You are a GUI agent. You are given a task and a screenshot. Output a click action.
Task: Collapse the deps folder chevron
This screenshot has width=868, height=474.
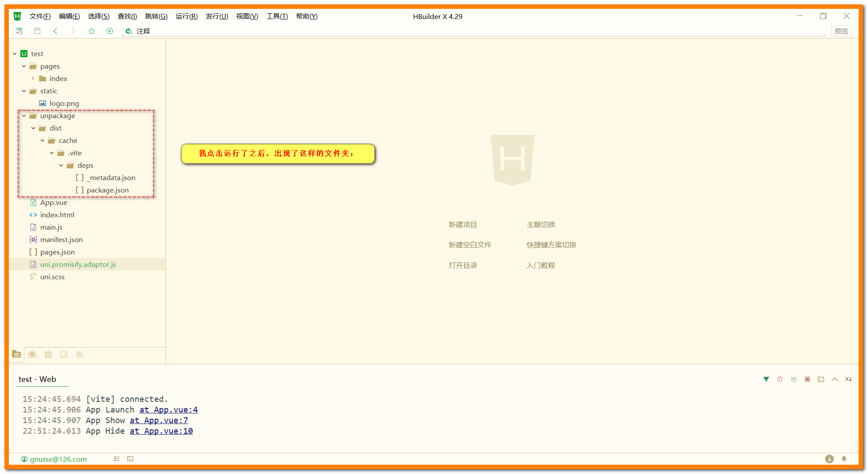tap(61, 165)
